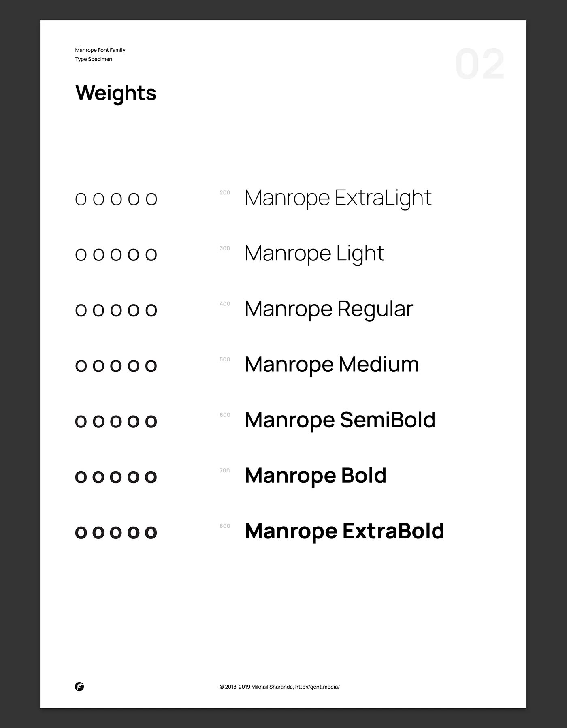The width and height of the screenshot is (567, 728).
Task: Select the Manrope Bold sample text
Action: point(316,476)
